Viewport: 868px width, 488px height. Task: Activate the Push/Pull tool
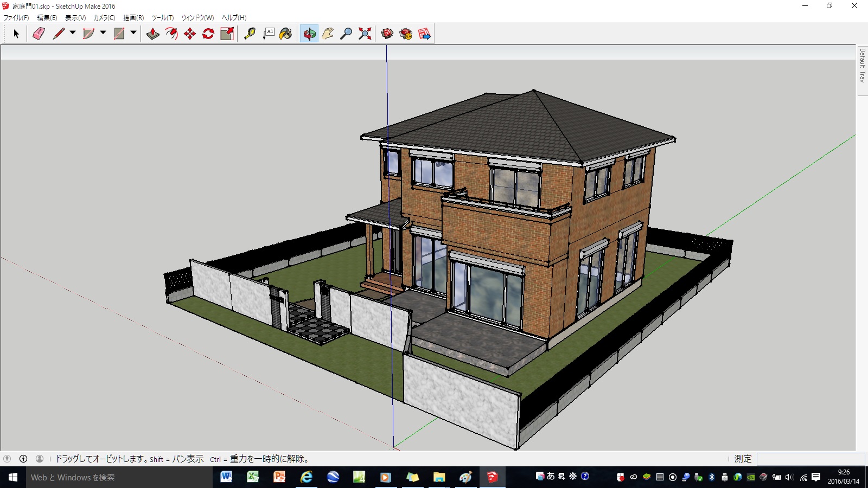[153, 34]
